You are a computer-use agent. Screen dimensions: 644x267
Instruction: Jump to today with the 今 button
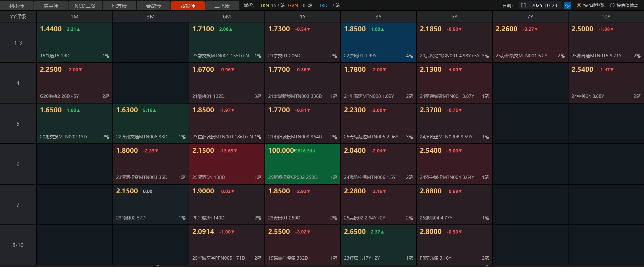click(567, 5)
